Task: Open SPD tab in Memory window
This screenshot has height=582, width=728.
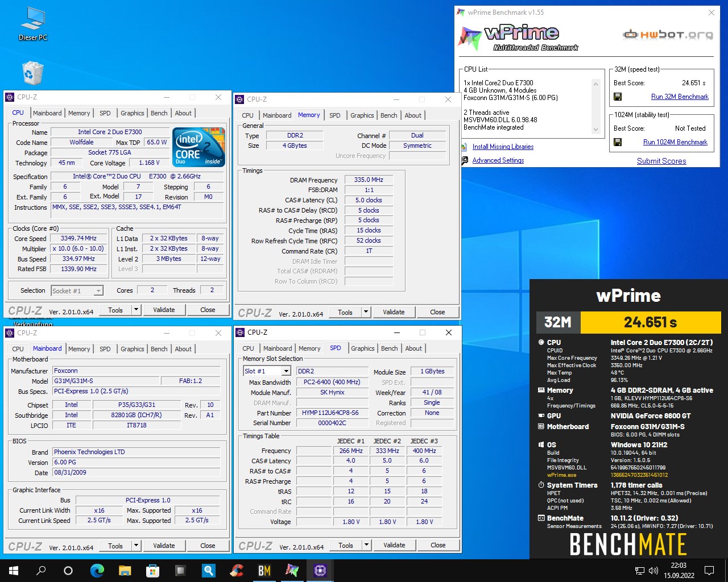Action: click(x=335, y=115)
